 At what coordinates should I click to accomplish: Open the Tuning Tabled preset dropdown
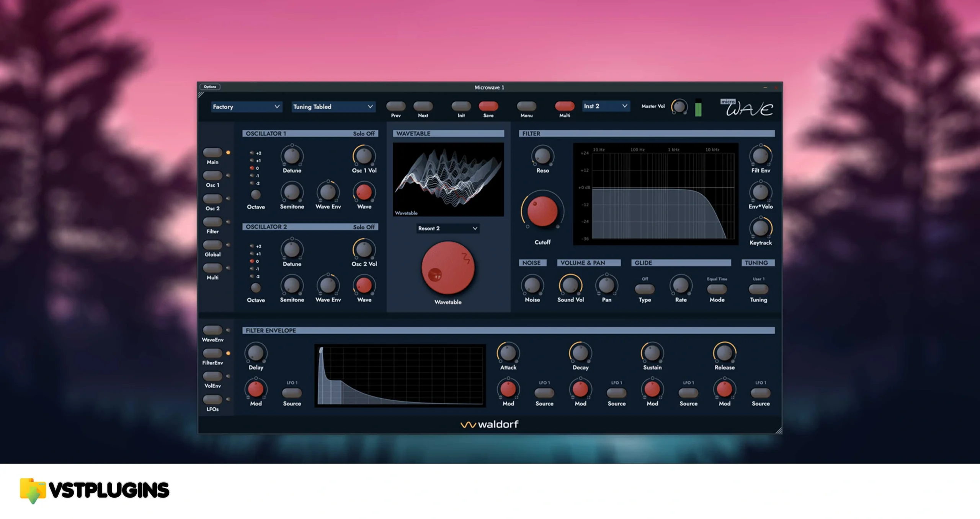point(333,107)
